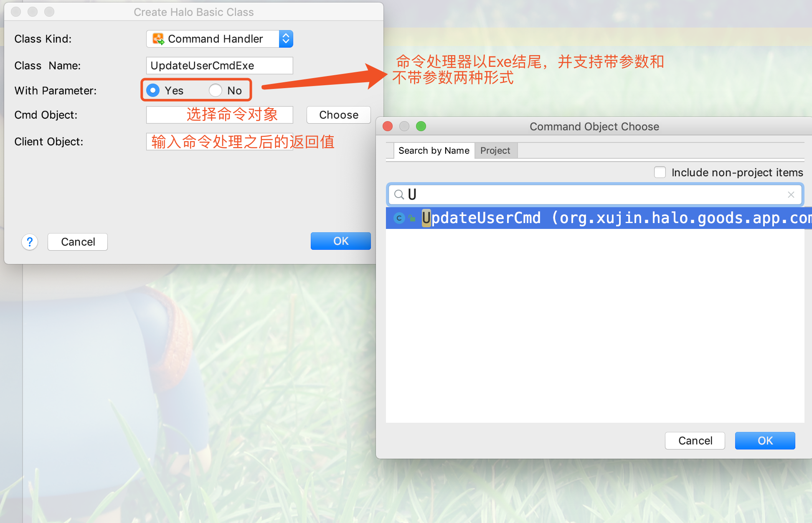Open help with the question mark icon
The height and width of the screenshot is (523, 812).
point(30,242)
